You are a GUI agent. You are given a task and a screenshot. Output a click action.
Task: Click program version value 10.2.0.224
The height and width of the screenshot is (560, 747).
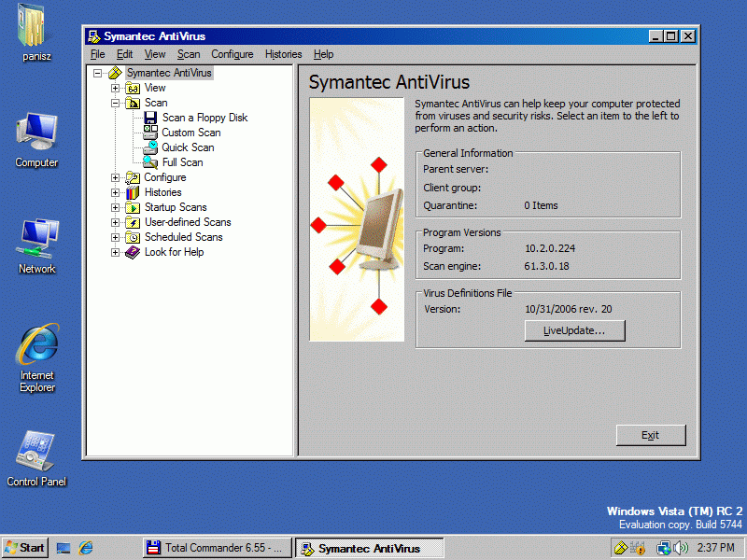click(x=550, y=248)
